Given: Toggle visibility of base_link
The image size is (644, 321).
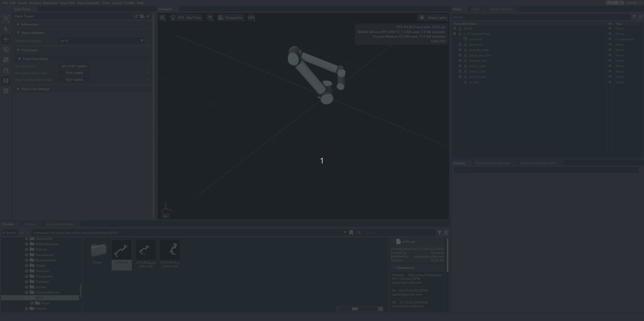Looking at the screenshot, I should [610, 45].
